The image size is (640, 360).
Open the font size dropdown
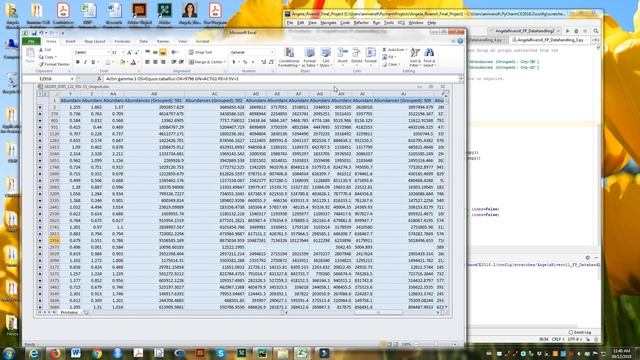click(x=123, y=52)
